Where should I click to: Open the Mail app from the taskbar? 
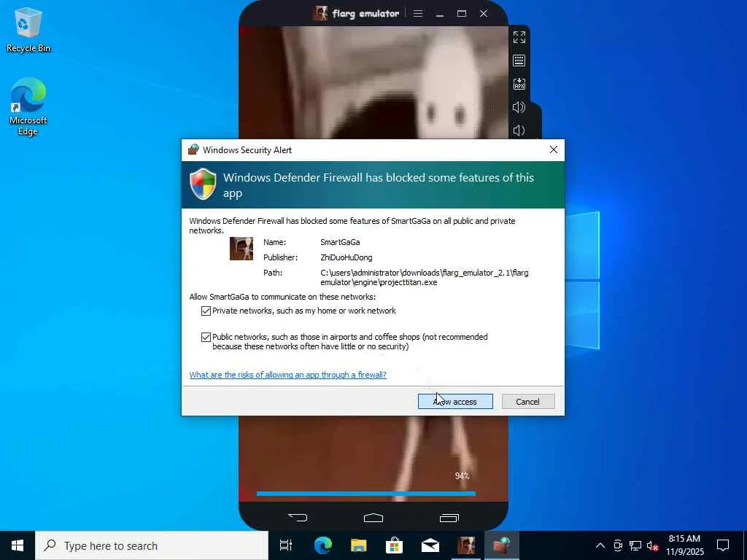coord(430,545)
